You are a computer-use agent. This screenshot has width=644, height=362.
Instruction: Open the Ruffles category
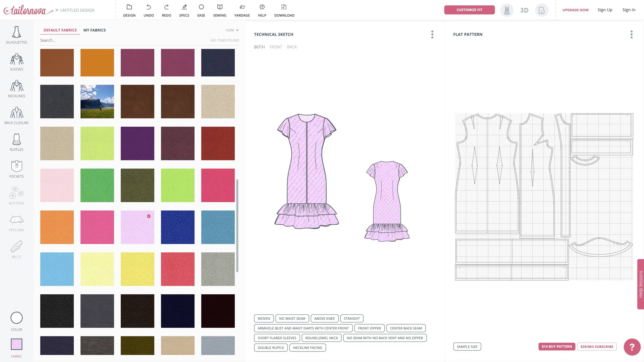pyautogui.click(x=16, y=142)
